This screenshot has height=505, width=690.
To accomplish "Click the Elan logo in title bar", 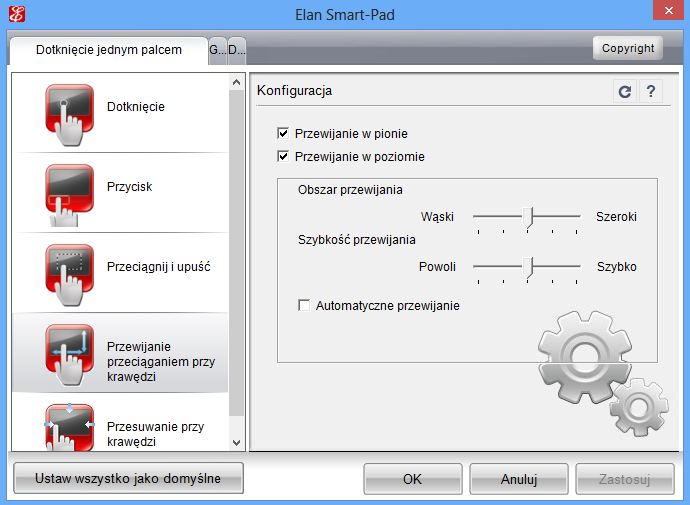I will (17, 14).
